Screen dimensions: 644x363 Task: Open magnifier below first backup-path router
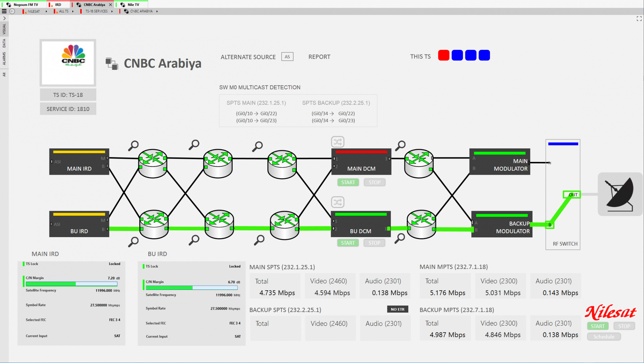(133, 242)
